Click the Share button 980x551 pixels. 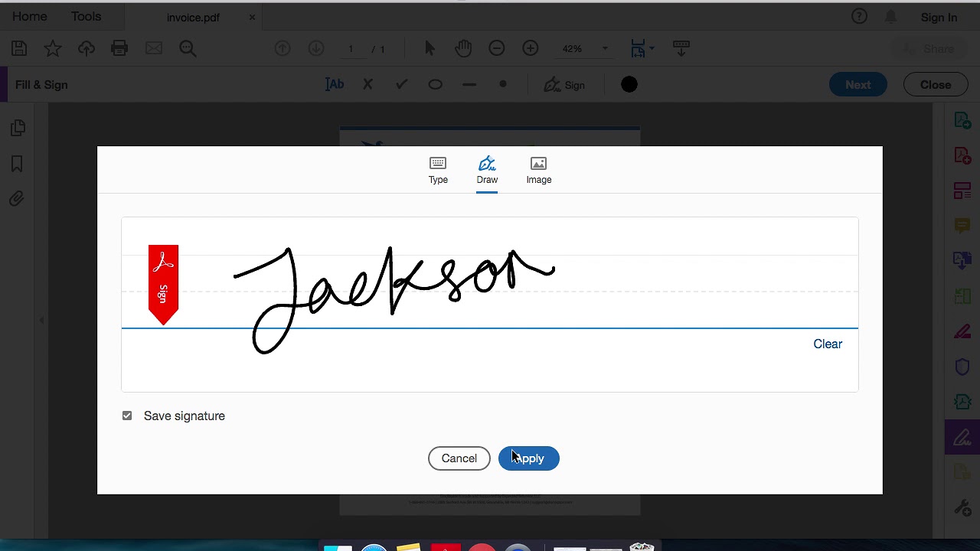tap(928, 48)
